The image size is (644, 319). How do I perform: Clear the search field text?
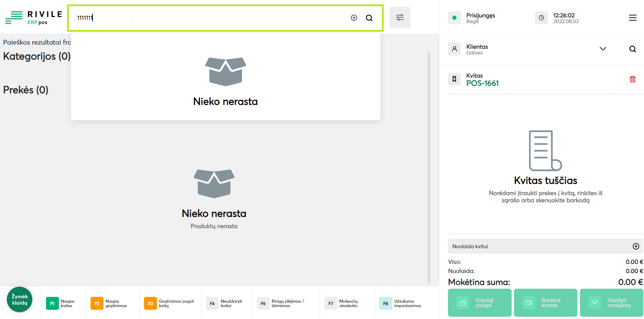click(x=354, y=18)
